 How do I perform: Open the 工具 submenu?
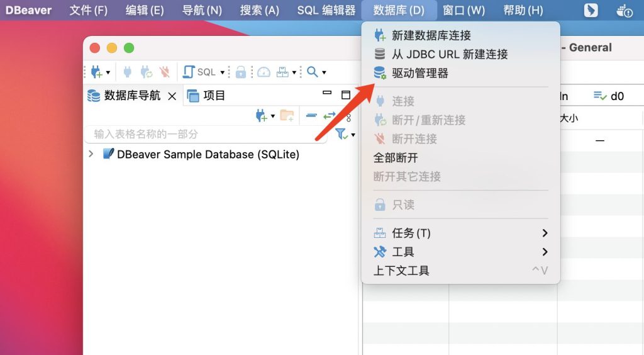(x=461, y=252)
